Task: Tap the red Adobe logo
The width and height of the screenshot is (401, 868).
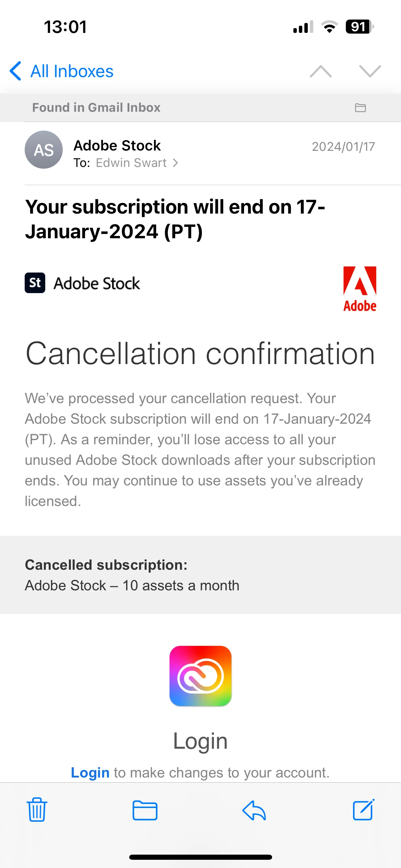Action: [360, 289]
